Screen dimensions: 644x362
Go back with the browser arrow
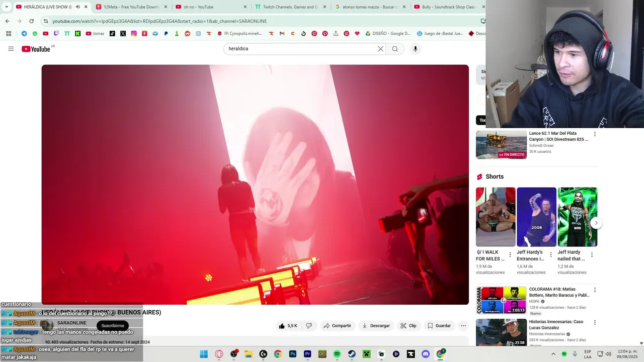(x=7, y=21)
